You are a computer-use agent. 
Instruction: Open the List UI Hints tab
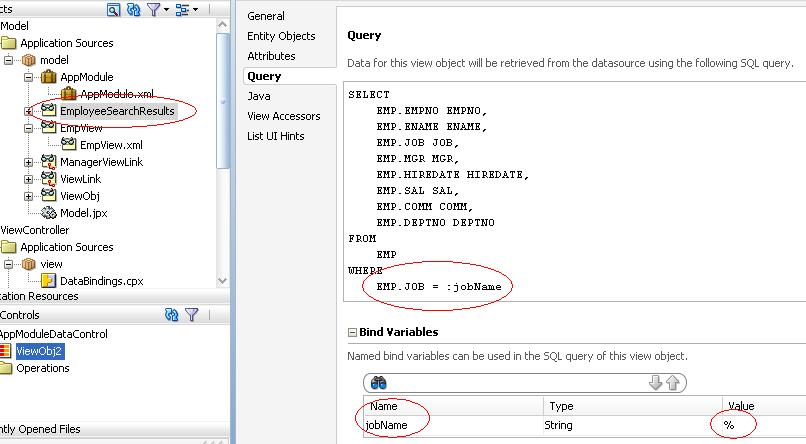pyautogui.click(x=276, y=136)
